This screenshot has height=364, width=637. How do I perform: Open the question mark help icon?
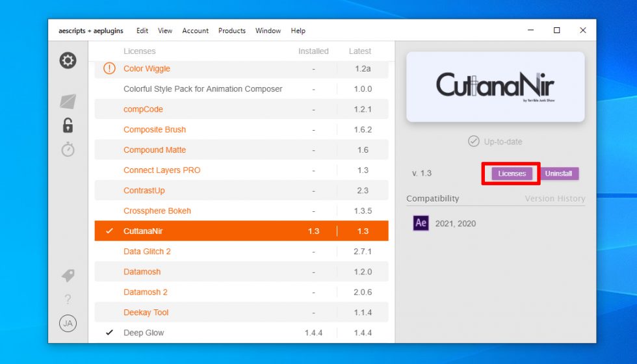pos(68,300)
